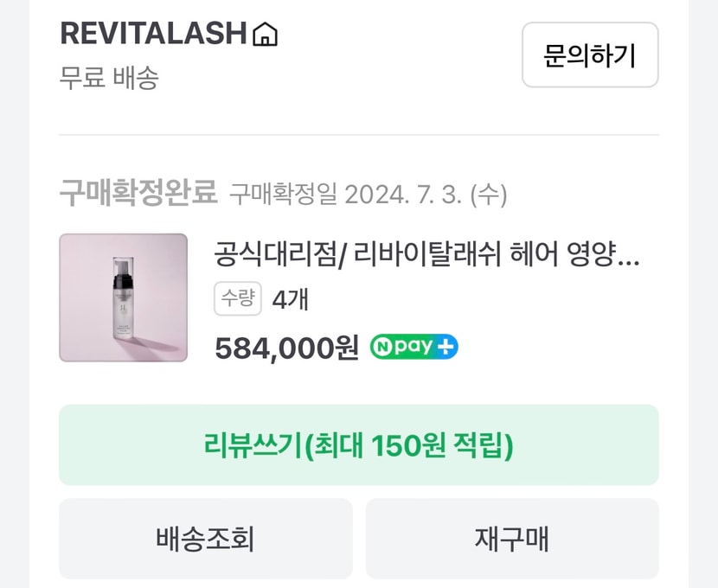Click the store home icon beside REVITALASH
This screenshot has height=588, width=718.
click(x=265, y=35)
